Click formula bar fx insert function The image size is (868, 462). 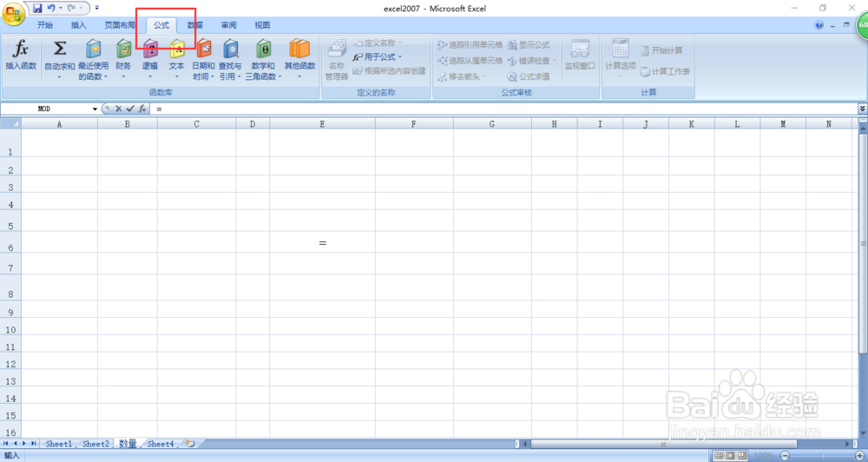142,109
